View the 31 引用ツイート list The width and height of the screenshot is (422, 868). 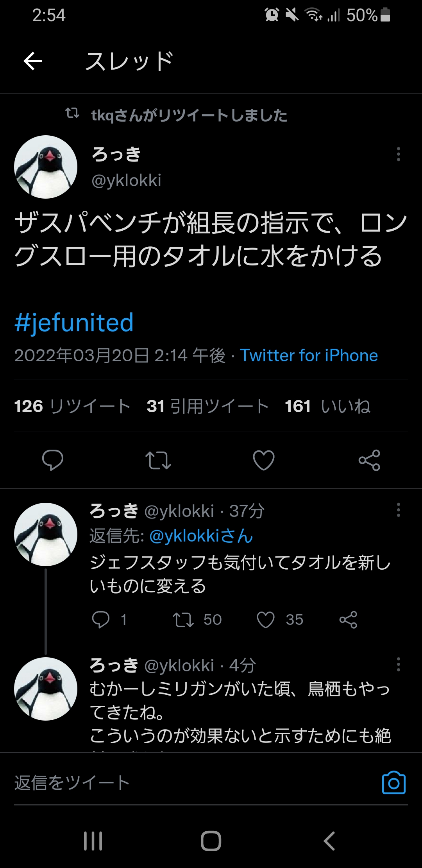pos(207,406)
